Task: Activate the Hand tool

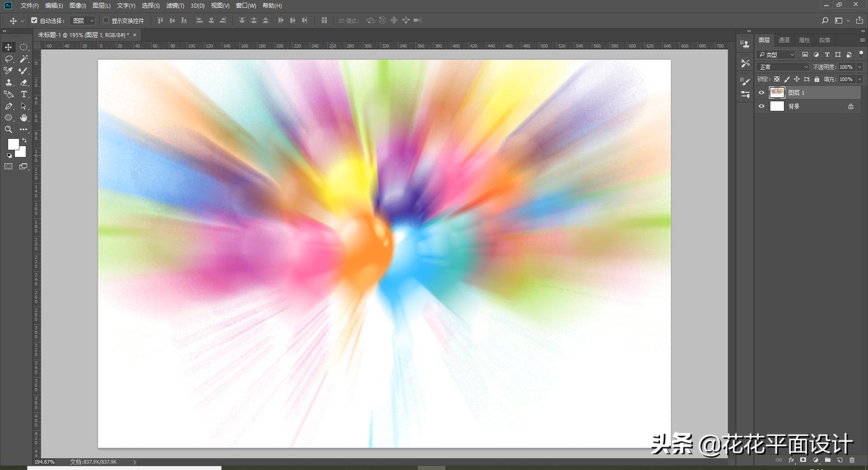Action: (x=24, y=118)
